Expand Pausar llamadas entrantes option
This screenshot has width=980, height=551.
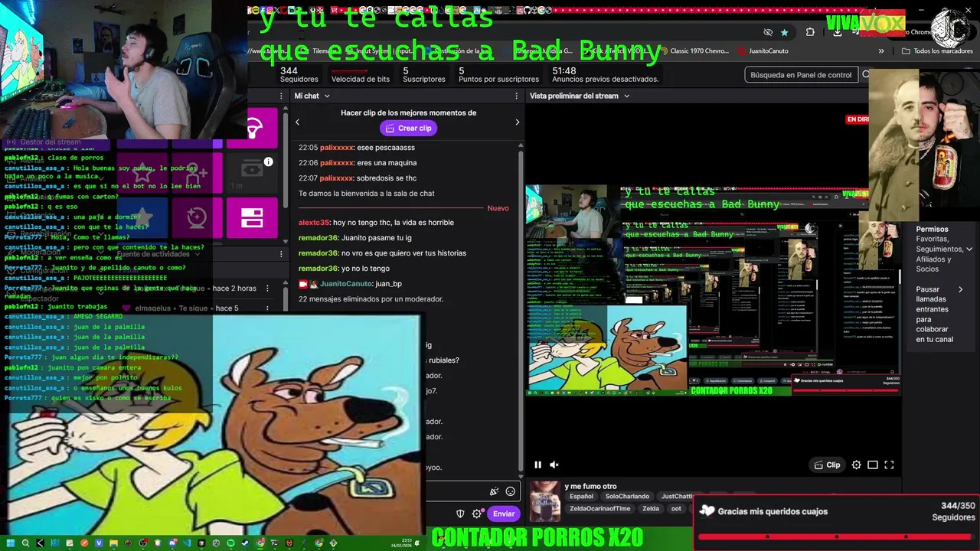click(x=961, y=289)
